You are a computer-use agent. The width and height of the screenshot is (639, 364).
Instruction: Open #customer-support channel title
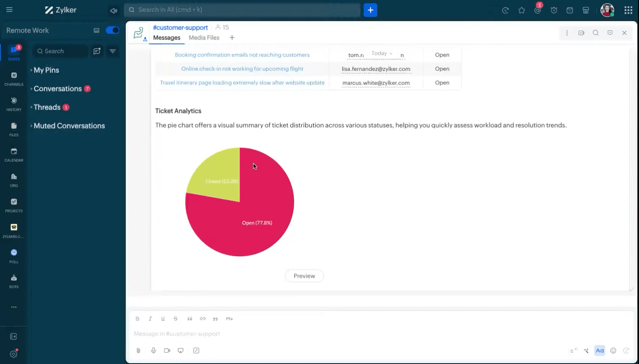tap(180, 27)
